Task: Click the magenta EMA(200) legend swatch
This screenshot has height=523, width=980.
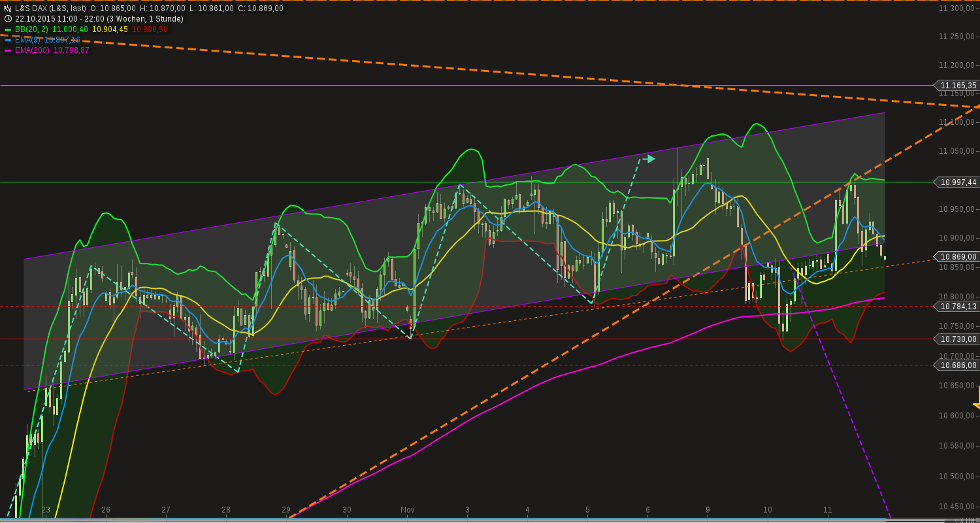Action: pyautogui.click(x=8, y=50)
